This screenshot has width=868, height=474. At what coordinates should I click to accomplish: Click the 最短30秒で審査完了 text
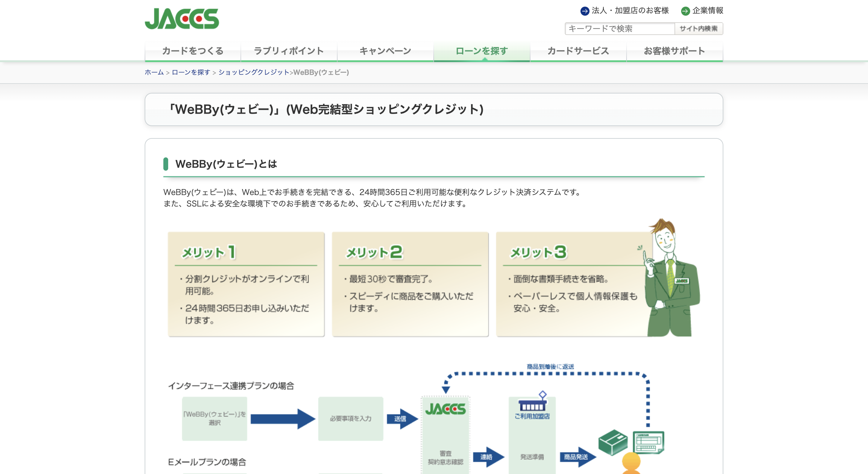[x=391, y=279]
